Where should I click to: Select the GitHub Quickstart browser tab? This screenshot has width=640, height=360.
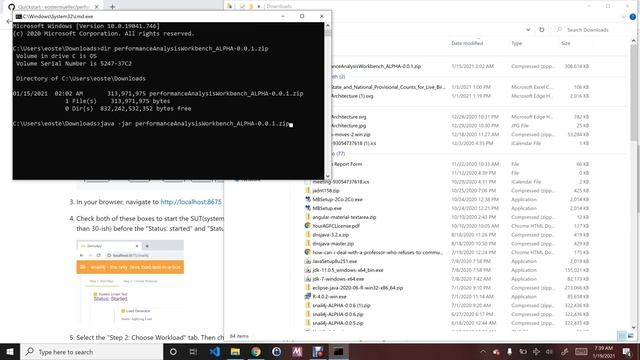pos(53,7)
